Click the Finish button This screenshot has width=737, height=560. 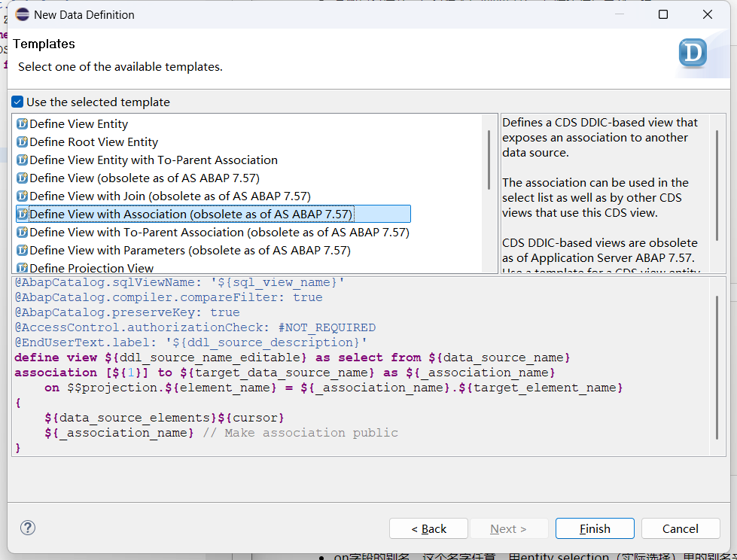click(595, 528)
